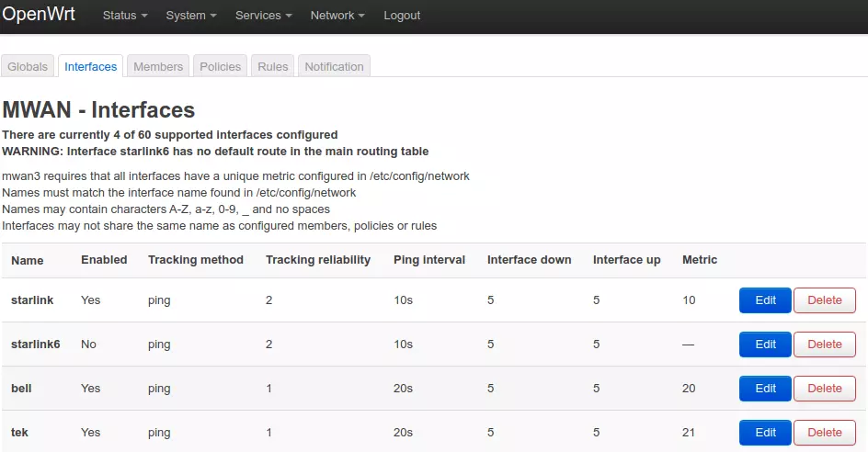Select the Interfaces tab

pos(91,66)
